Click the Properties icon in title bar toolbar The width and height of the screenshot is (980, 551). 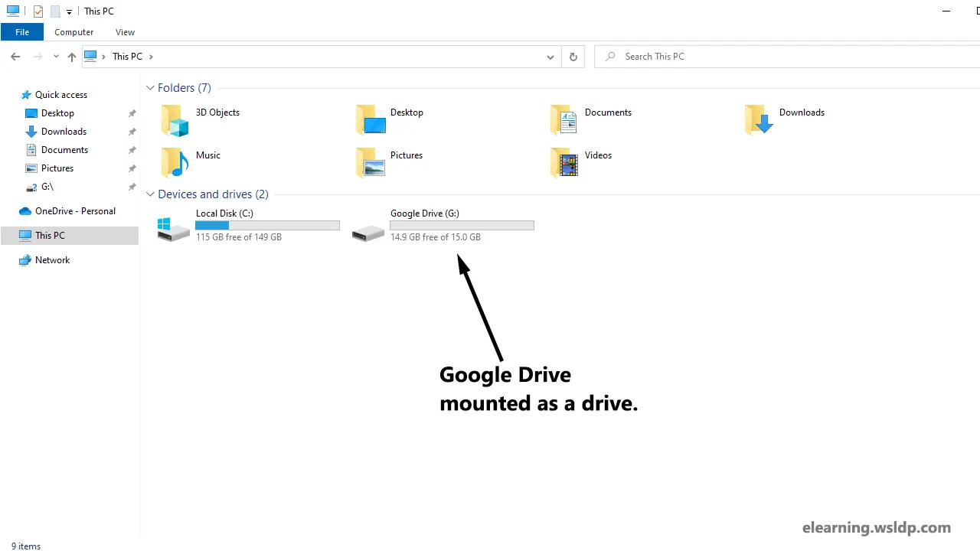click(x=38, y=11)
